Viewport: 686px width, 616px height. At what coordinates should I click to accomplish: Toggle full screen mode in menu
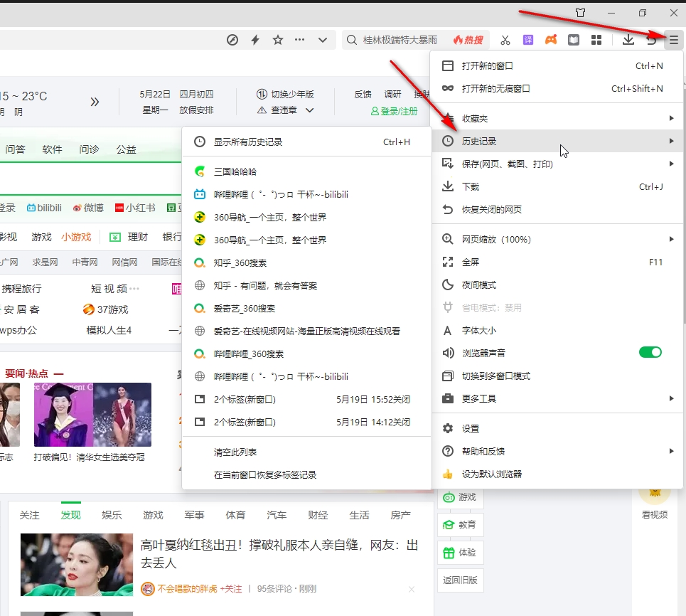point(471,262)
